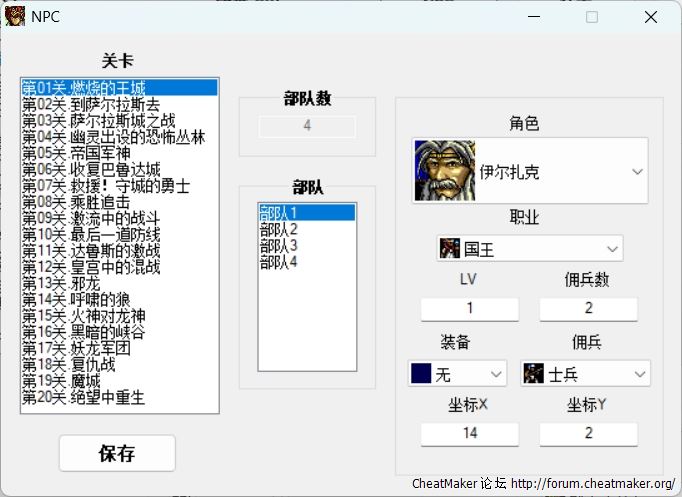Screen dimensions: 682x497
Task: Select 第20关 绝望中重生 stage
Action: tap(83, 397)
